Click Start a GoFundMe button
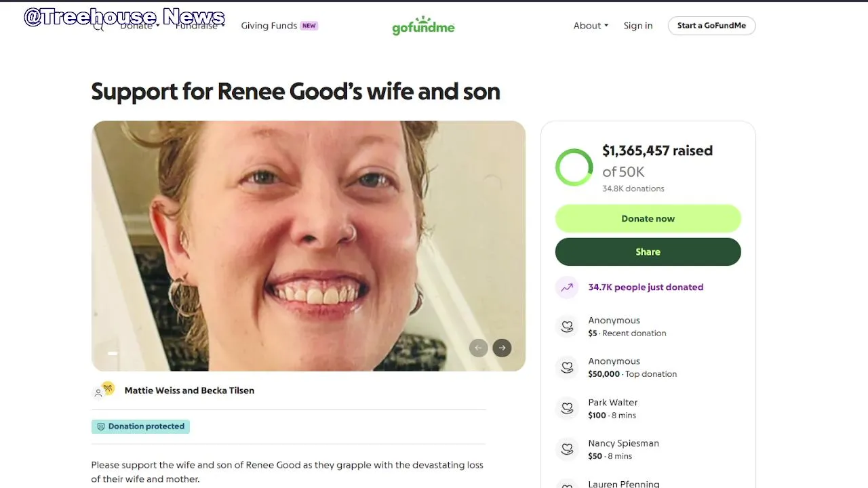The width and height of the screenshot is (868, 488). point(711,26)
